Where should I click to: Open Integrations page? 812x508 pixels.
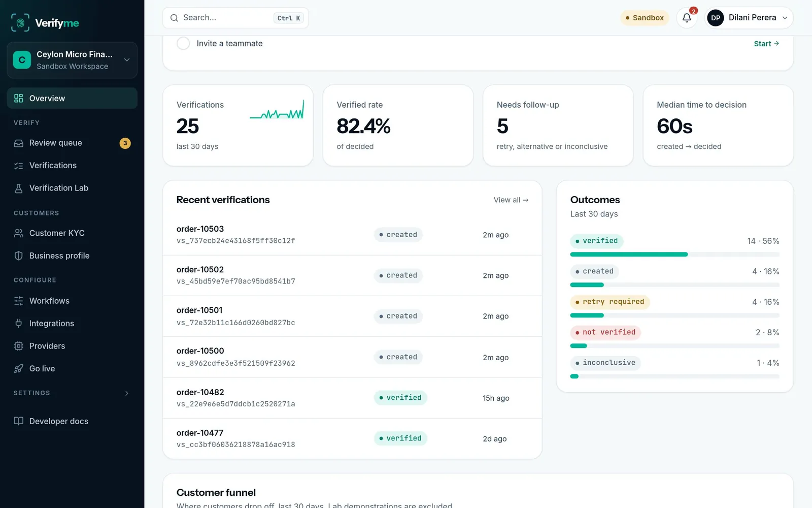pyautogui.click(x=72, y=323)
